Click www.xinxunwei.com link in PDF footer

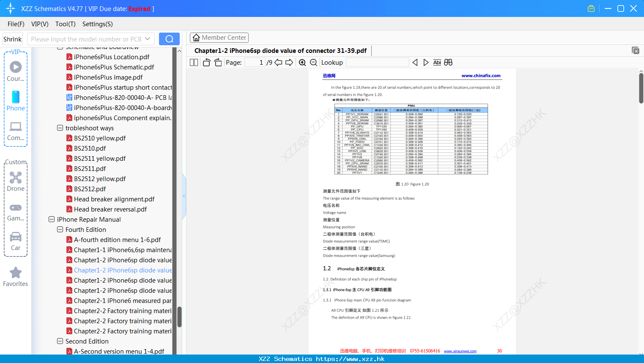click(x=460, y=351)
